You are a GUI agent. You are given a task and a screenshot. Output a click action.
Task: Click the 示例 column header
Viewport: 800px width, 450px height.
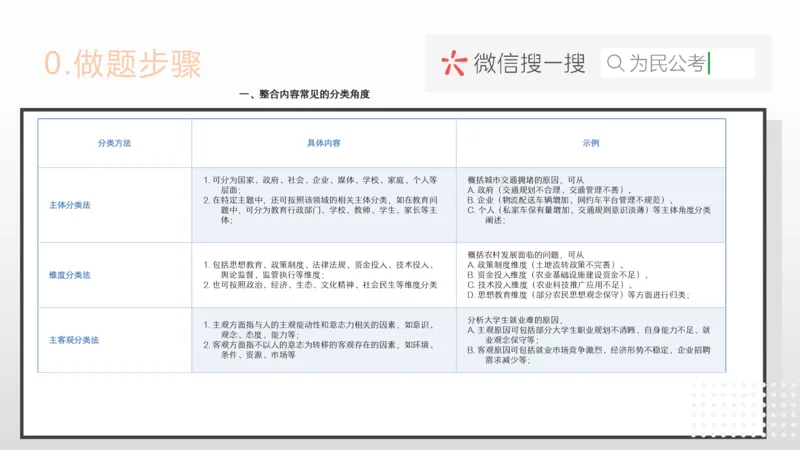click(x=591, y=143)
